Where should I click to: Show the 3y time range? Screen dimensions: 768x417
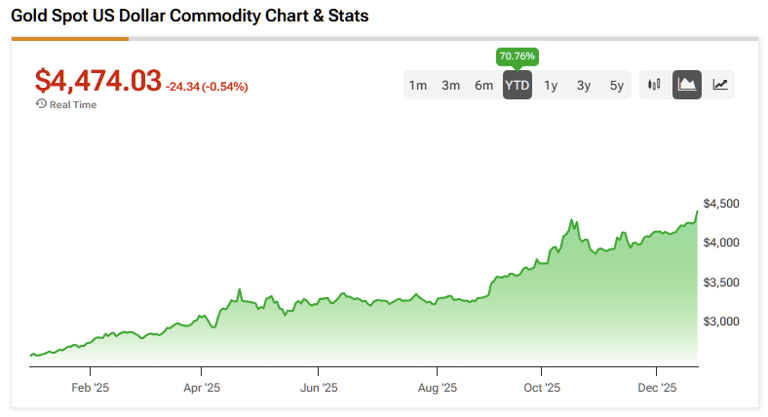coord(584,85)
